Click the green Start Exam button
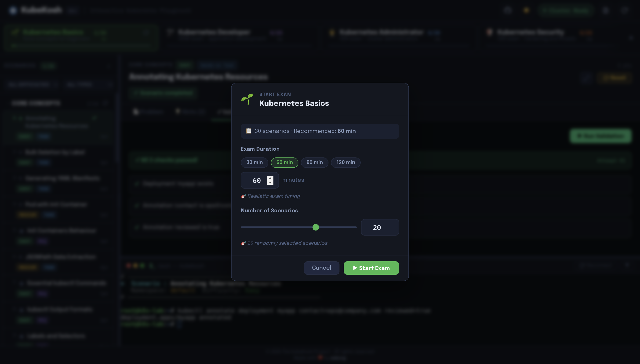The image size is (640, 364). pyautogui.click(x=371, y=268)
